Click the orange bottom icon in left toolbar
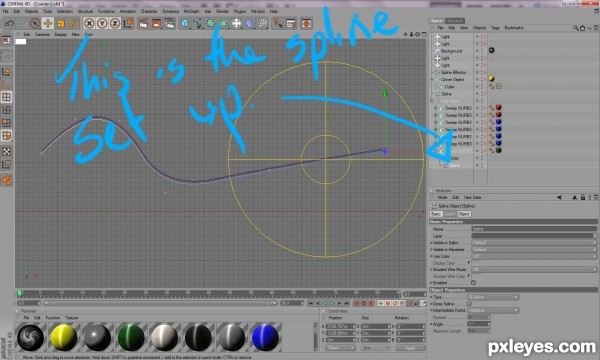The width and height of the screenshot is (600, 360). point(6,180)
